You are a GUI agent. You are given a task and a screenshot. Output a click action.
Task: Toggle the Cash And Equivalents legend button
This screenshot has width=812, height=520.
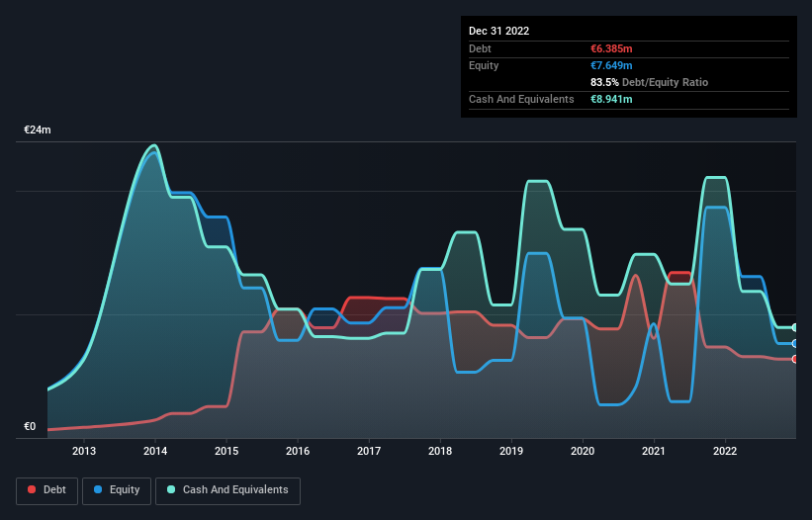click(227, 490)
